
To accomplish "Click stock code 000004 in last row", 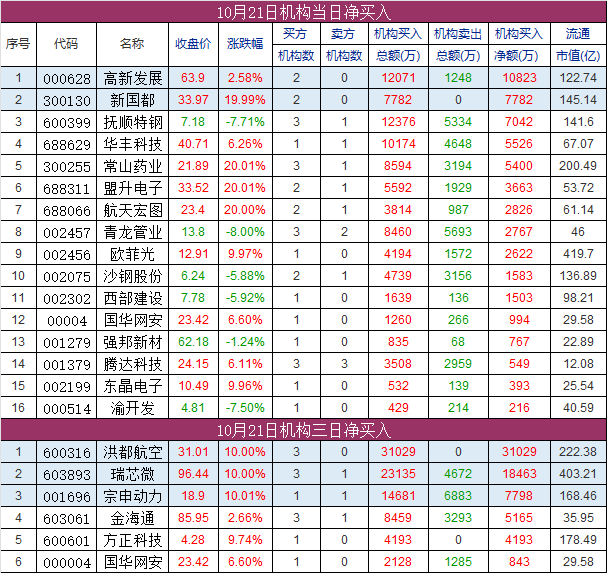I will click(67, 563).
